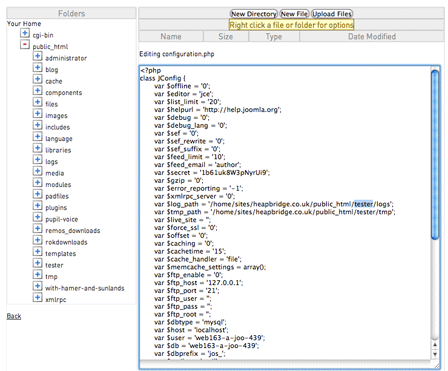Click the $ftp_host line in the editor
This screenshot has height=371, width=448.
(x=199, y=283)
